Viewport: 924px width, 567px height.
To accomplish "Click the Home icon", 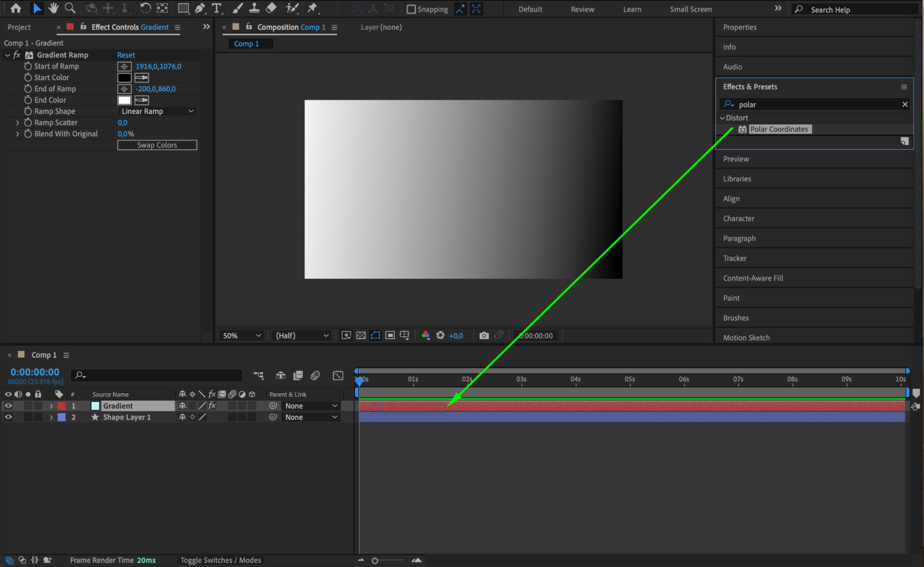I will 16,8.
